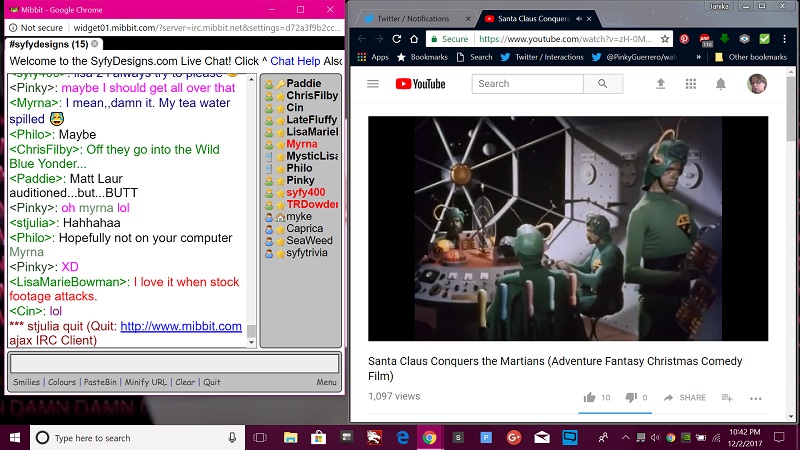Screen dimensions: 800x450
Task: Clear the chat window
Action: click(185, 382)
